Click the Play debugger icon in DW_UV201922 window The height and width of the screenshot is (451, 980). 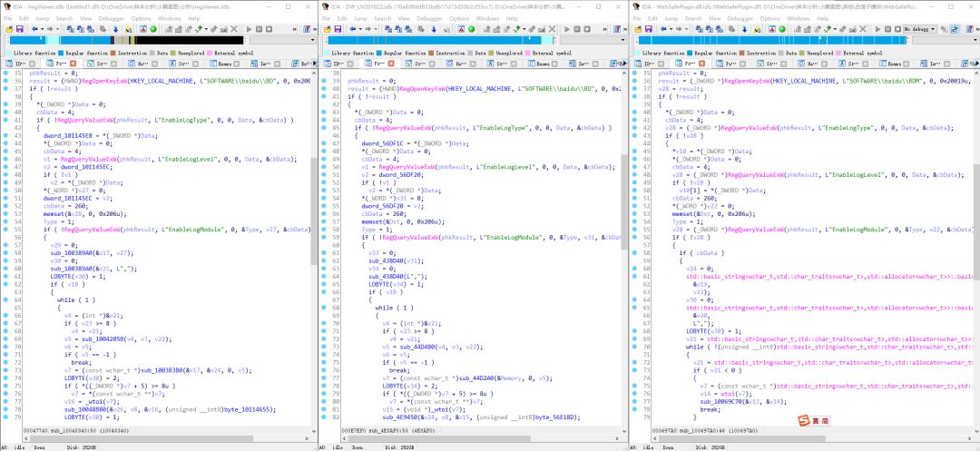pos(567,29)
